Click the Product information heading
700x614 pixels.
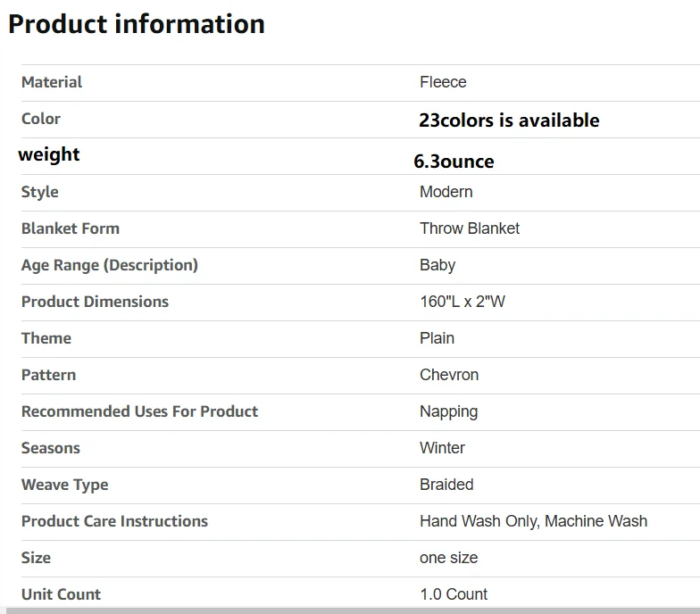pos(137,24)
